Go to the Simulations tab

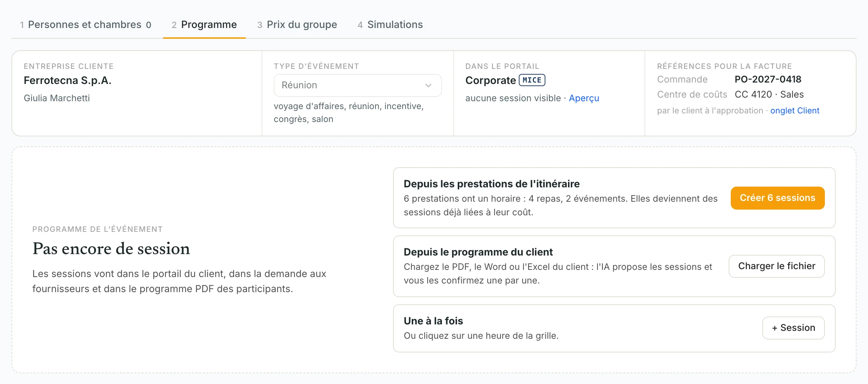[x=390, y=24]
